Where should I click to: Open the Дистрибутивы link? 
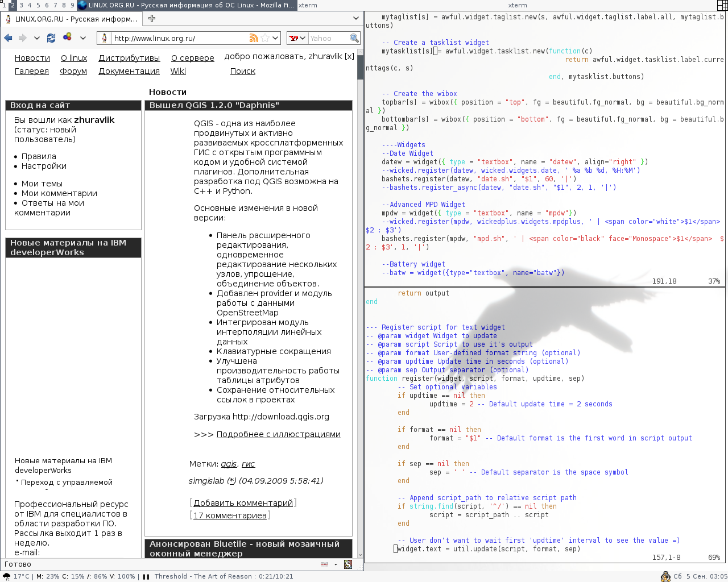tap(129, 58)
